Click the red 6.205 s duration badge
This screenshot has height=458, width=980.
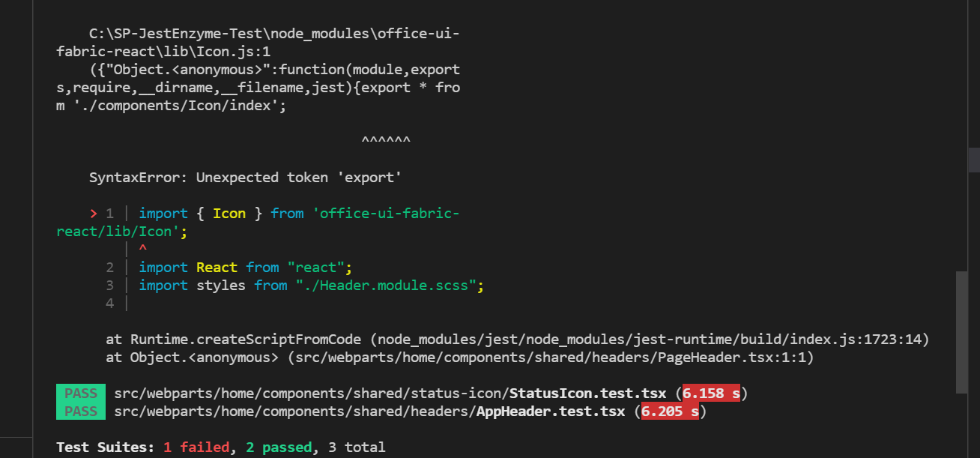[x=670, y=411]
